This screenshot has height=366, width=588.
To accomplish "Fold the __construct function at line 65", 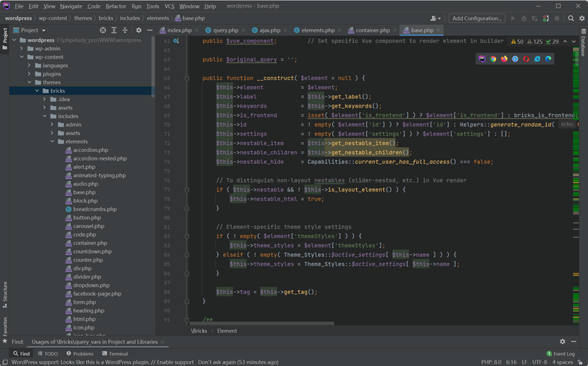I will pos(187,78).
